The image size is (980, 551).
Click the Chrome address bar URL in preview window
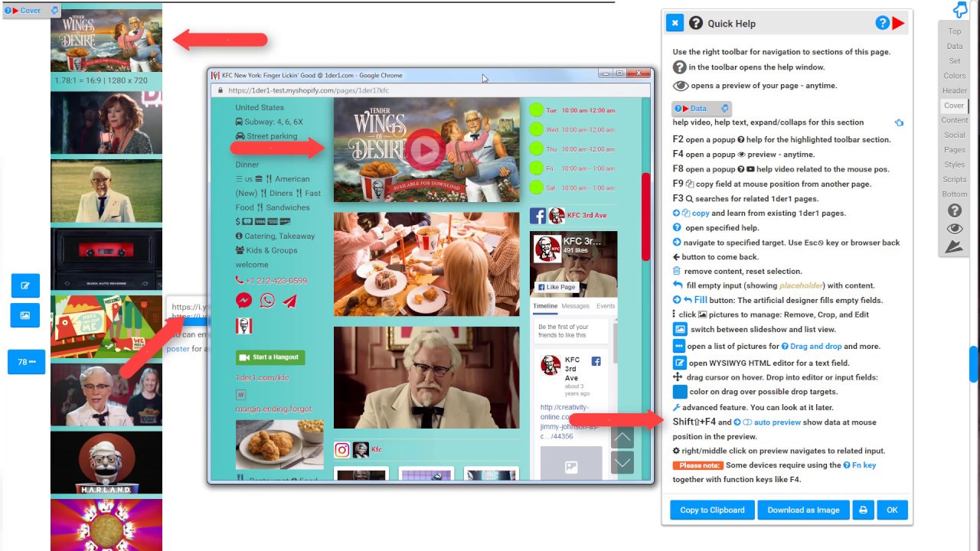tap(309, 90)
